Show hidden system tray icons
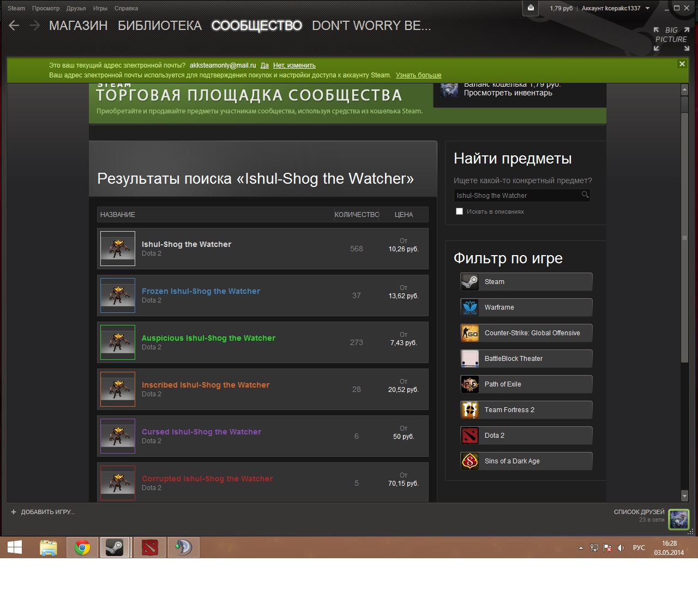 [x=581, y=548]
